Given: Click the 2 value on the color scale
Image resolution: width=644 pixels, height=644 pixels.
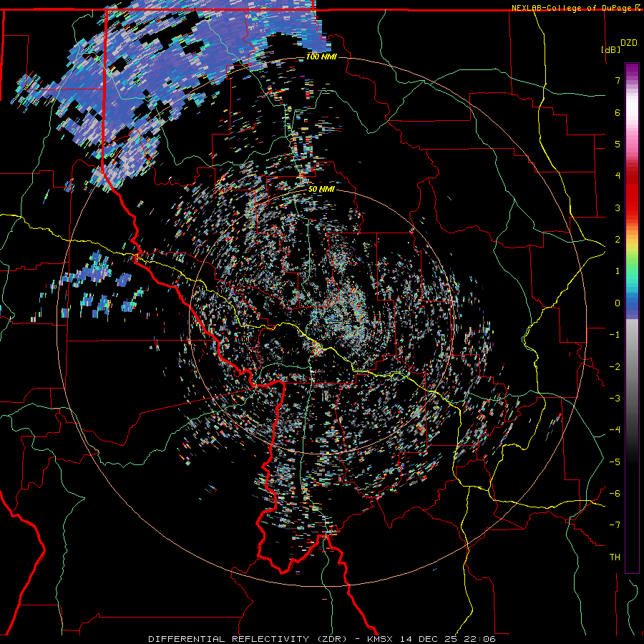Looking at the screenshot, I should (x=618, y=240).
